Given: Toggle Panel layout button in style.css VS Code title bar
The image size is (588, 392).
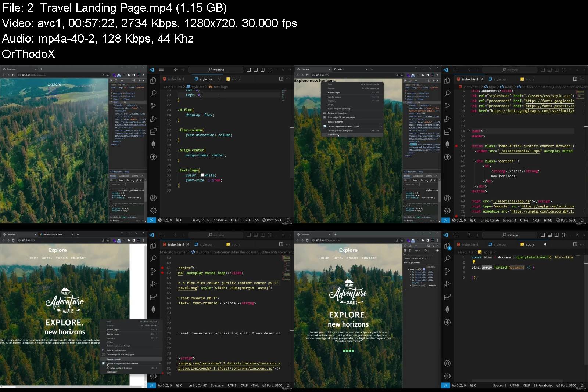Looking at the screenshot, I should tap(255, 70).
